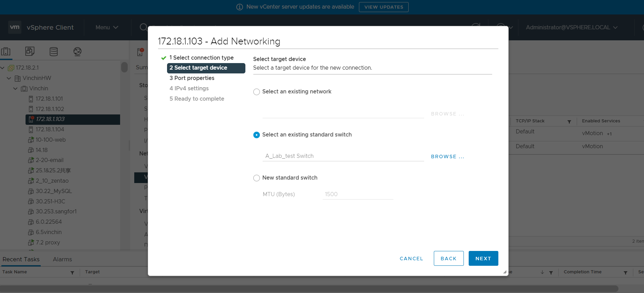Screen dimensions: 644x293
Task: Click the Target column header
Action: [x=92, y=272]
